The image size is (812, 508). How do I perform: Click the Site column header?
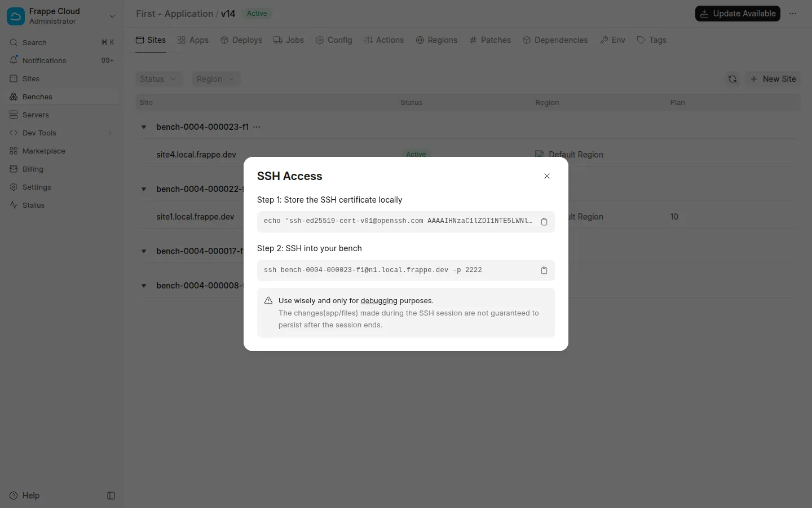[146, 103]
